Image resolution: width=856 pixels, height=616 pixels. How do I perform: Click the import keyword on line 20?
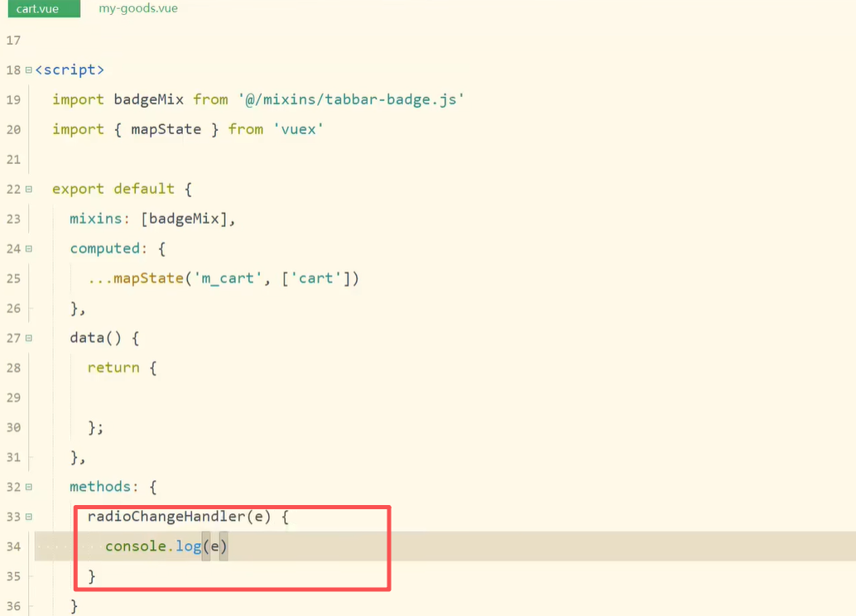pos(78,130)
